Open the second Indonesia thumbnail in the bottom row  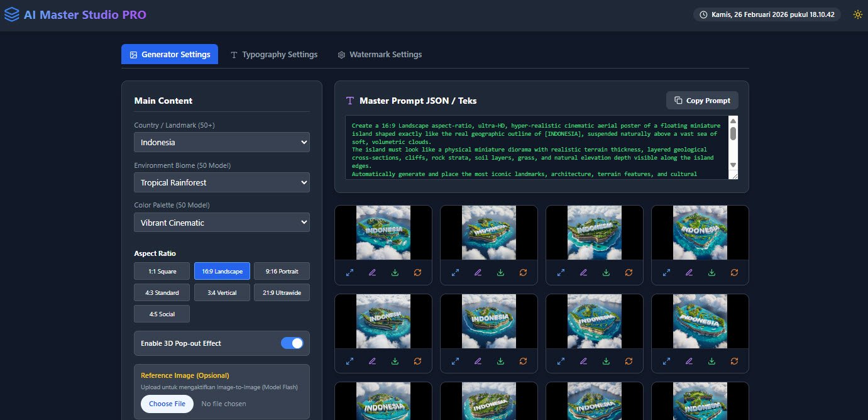[x=489, y=401]
